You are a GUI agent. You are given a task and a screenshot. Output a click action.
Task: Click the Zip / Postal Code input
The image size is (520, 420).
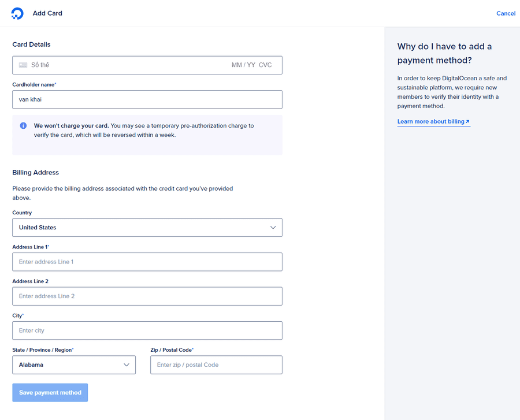pos(216,365)
